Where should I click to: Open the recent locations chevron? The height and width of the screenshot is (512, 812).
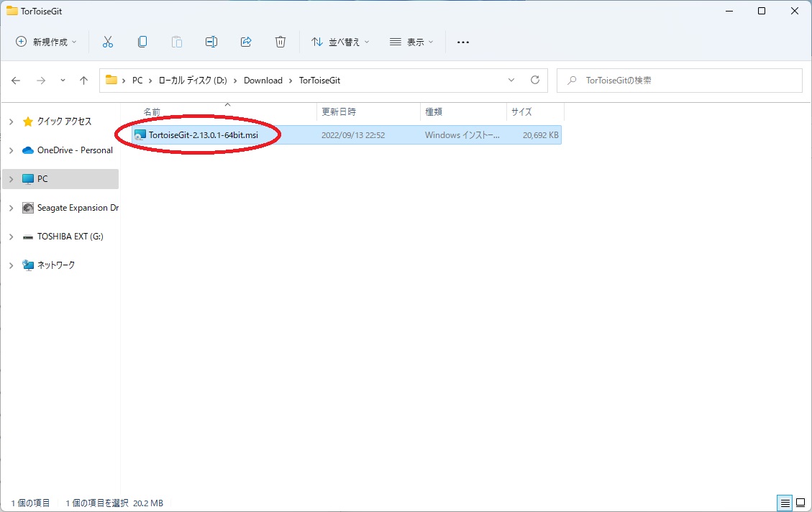click(63, 81)
